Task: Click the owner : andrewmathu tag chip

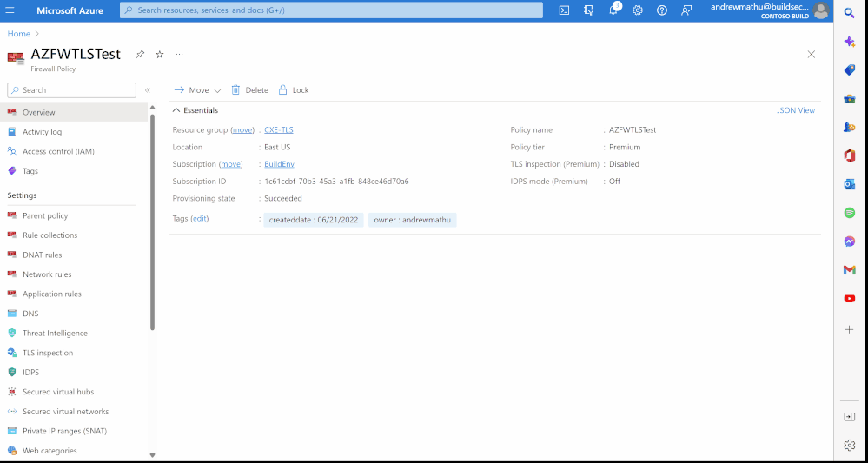Action: [413, 220]
